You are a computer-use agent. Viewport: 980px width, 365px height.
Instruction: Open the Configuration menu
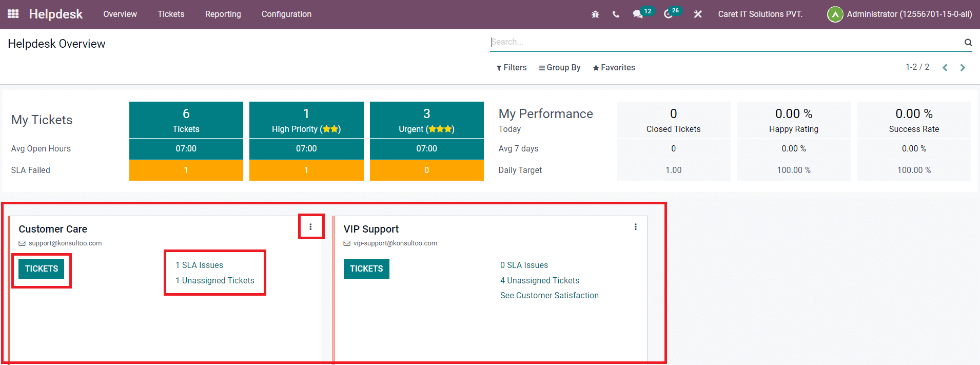[286, 14]
